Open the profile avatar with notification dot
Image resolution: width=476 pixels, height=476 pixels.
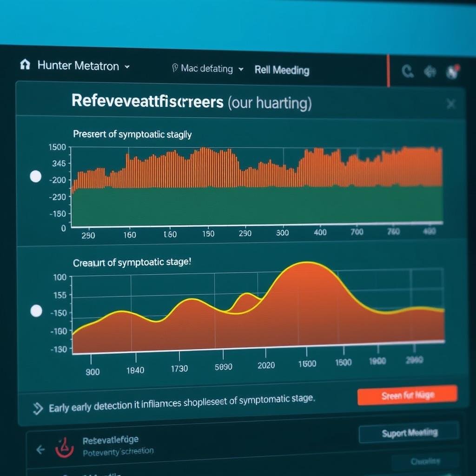(452, 71)
